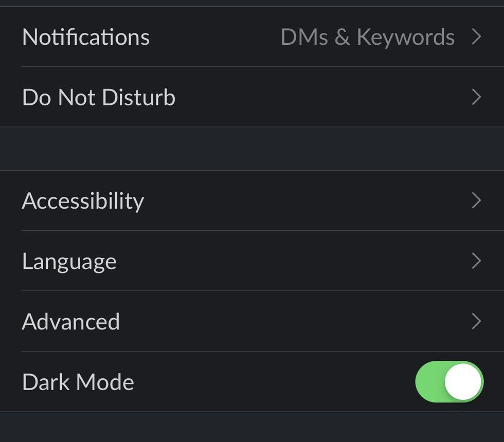This screenshot has height=442, width=504.
Task: Select the Language option
Action: [x=69, y=261]
